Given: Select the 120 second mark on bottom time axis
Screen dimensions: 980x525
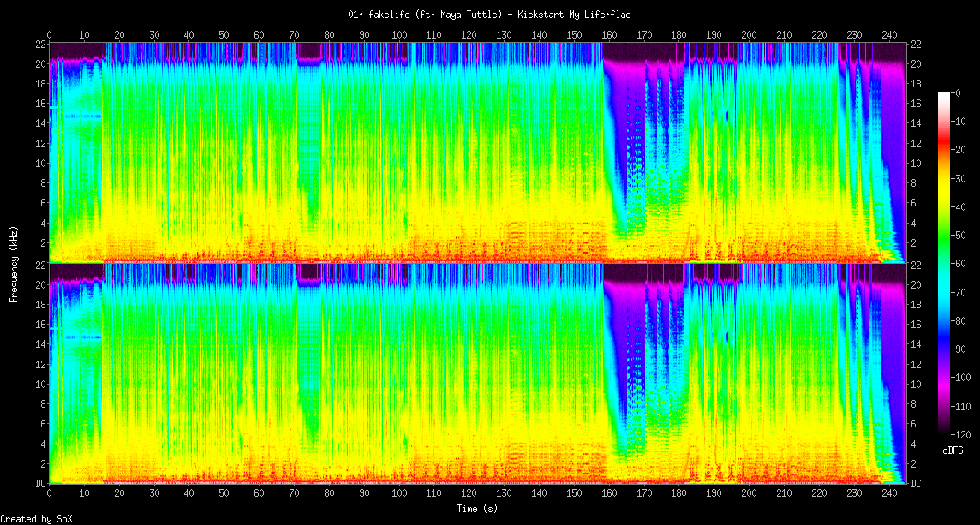Looking at the screenshot, I should pos(469,494).
